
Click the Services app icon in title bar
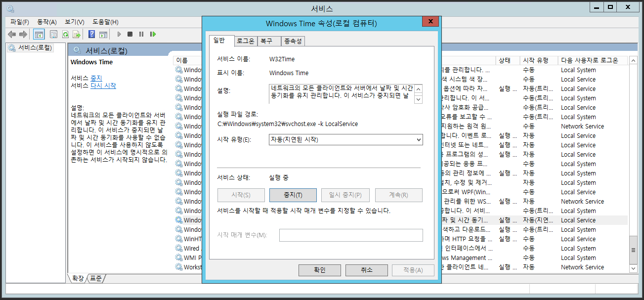pos(10,8)
